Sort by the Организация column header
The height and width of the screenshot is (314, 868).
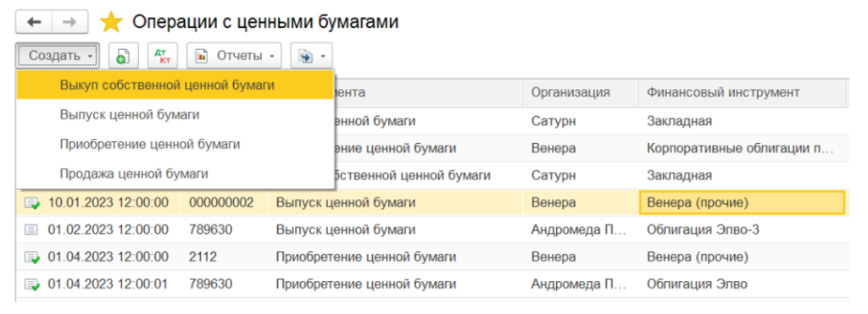click(x=580, y=92)
